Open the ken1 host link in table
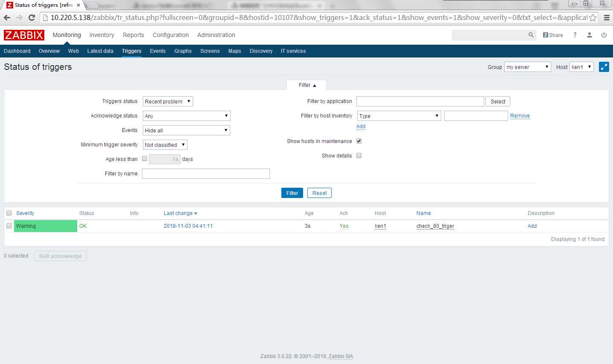This screenshot has width=613, height=364. (x=380, y=226)
